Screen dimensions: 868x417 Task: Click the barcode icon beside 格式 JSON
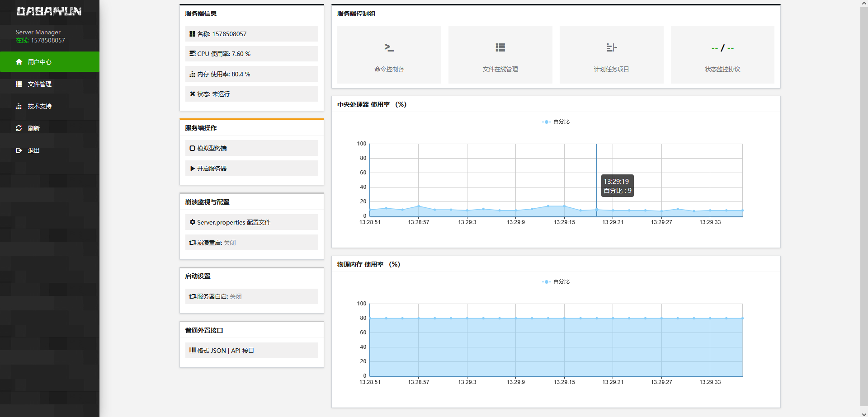(x=193, y=350)
